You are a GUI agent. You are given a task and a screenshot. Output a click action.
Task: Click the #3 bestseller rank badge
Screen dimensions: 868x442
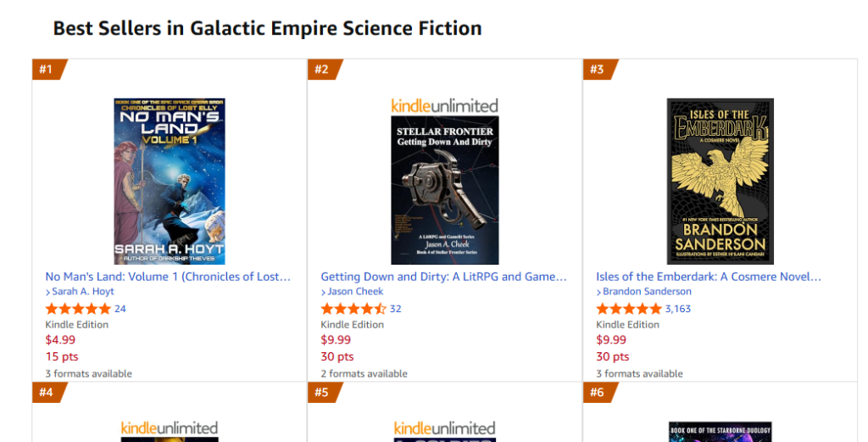(598, 69)
